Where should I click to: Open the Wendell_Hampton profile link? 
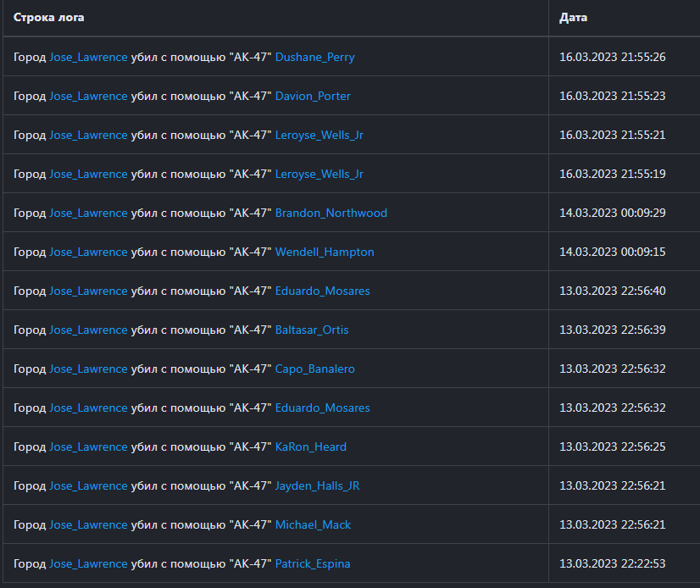(x=324, y=252)
